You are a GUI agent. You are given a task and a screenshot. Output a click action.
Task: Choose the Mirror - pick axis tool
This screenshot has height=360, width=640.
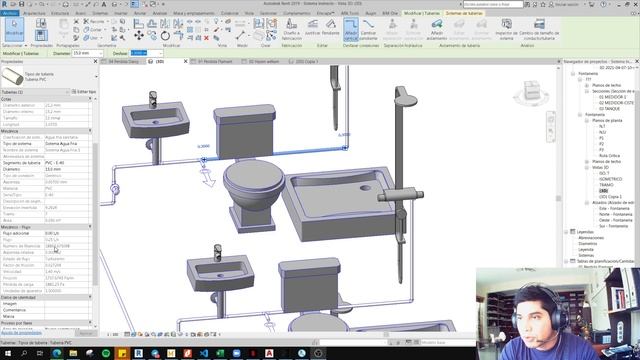point(165,24)
